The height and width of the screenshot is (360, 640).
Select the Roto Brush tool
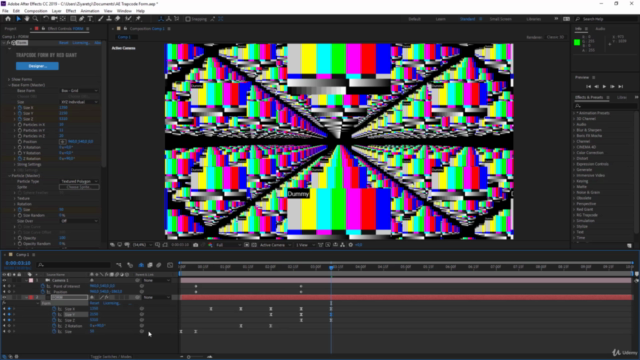click(129, 19)
